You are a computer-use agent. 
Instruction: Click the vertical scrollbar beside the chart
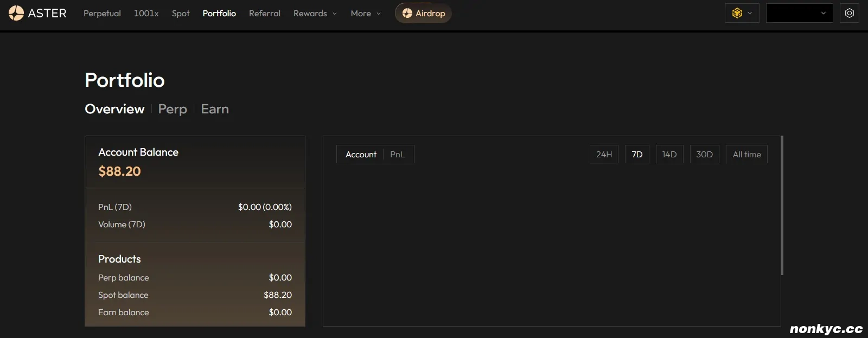click(782, 206)
